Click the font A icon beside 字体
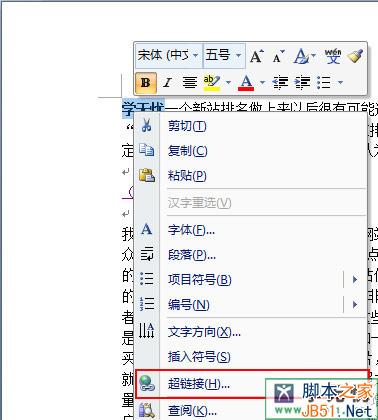378x420 pixels. [x=146, y=229]
